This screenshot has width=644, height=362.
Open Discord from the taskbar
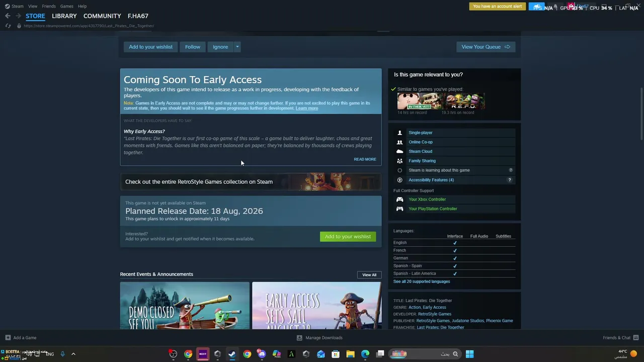pos(262,354)
